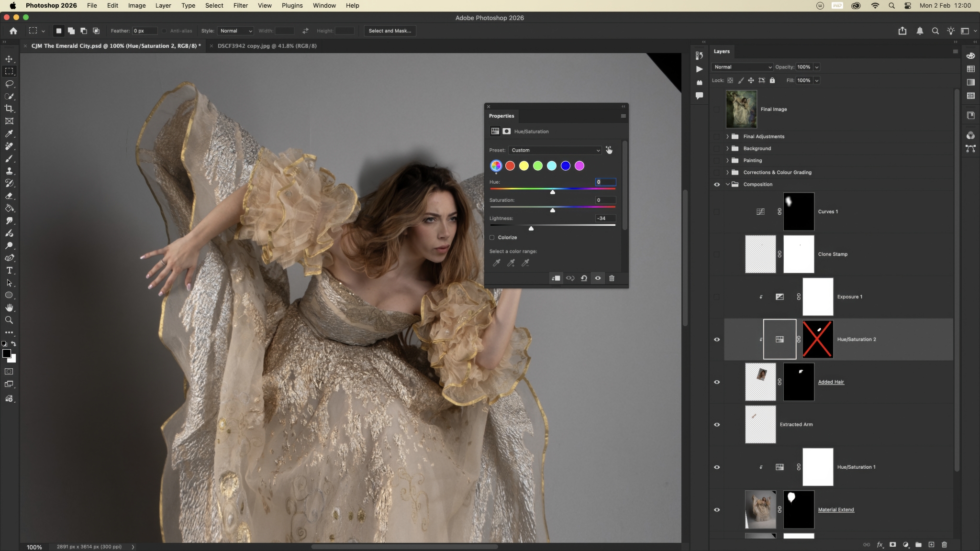Screen dimensions: 980x551
Task: Switch to DSCF3942 copy.jpg document tab
Action: click(x=267, y=46)
